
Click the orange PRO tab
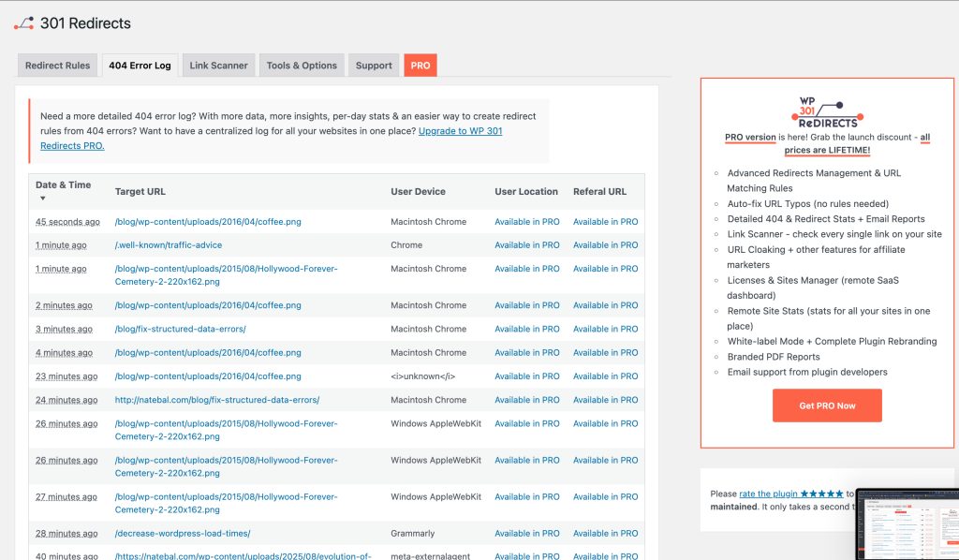420,65
